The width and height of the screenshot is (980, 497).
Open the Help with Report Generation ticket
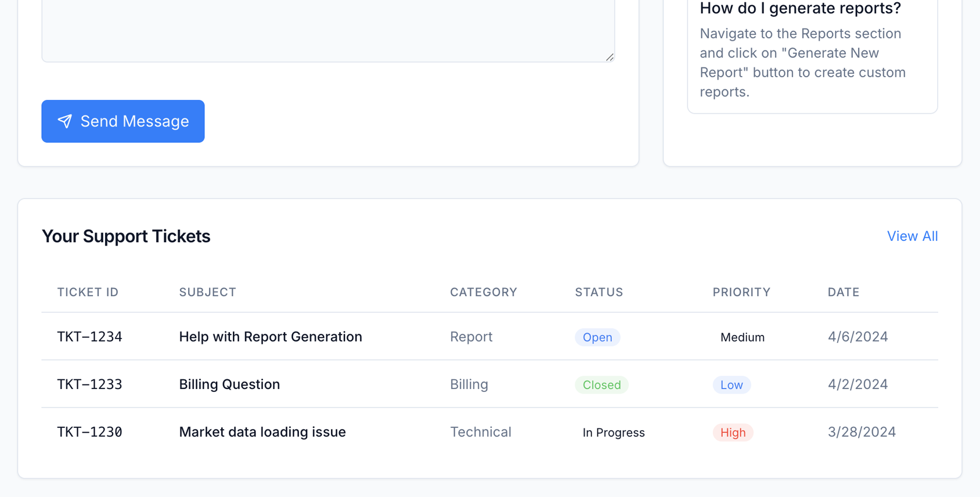tap(270, 337)
